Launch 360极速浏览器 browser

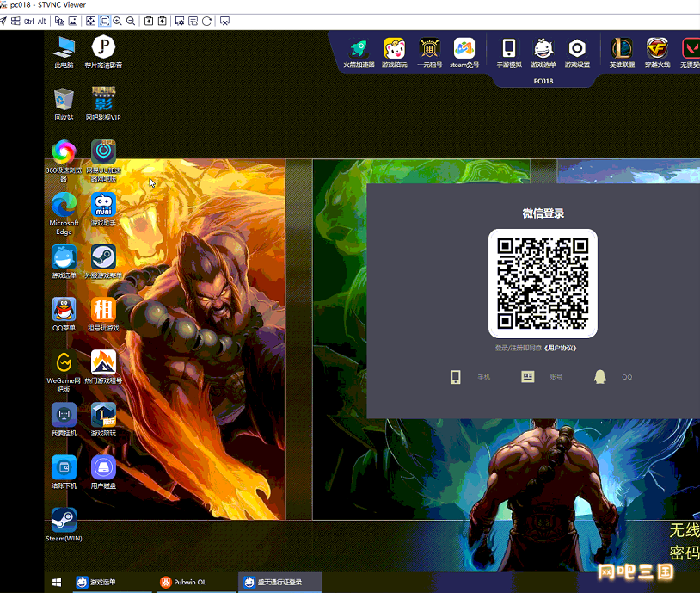(64, 161)
